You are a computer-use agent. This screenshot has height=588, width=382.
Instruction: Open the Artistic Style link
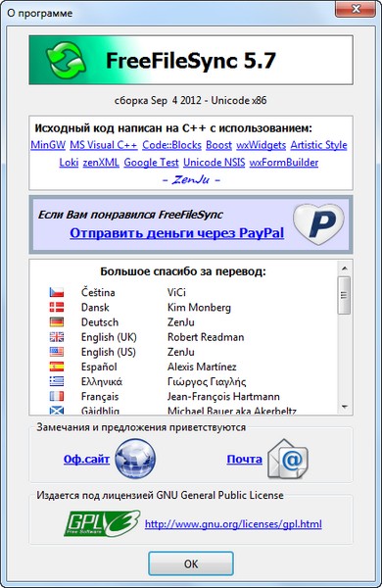[319, 145]
